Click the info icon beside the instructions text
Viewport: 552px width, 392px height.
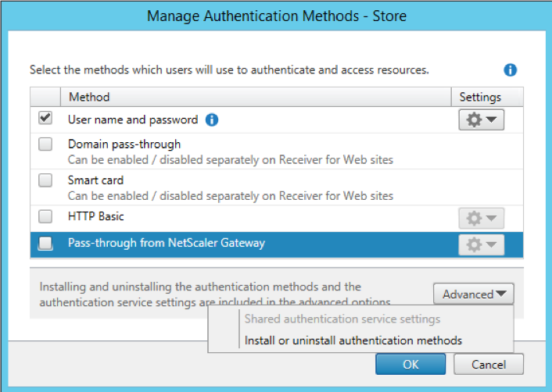[x=510, y=70]
